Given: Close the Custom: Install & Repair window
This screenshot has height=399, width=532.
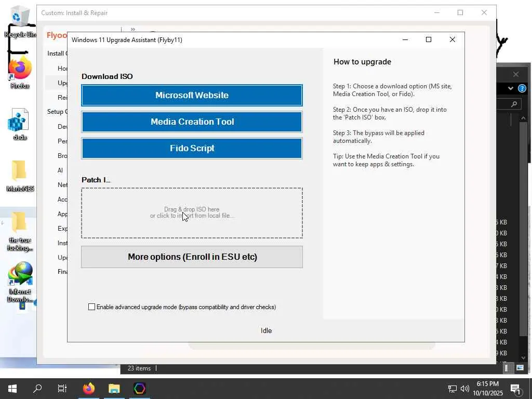Looking at the screenshot, I should point(484,12).
